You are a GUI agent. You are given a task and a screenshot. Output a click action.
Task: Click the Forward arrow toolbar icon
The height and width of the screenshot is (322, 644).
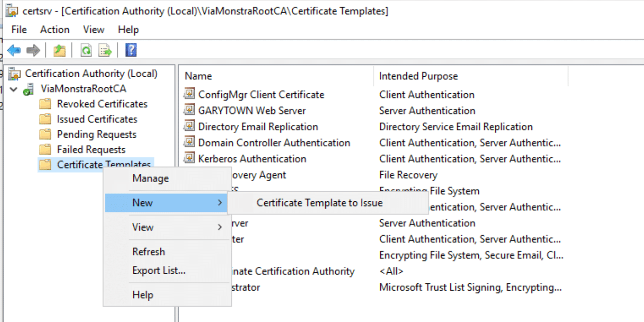(33, 50)
